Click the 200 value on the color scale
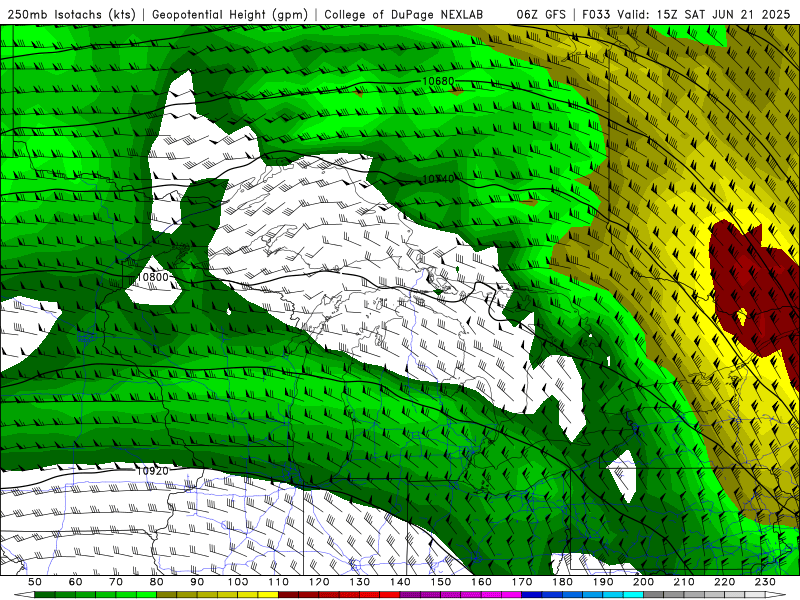The width and height of the screenshot is (800, 600). tap(643, 582)
